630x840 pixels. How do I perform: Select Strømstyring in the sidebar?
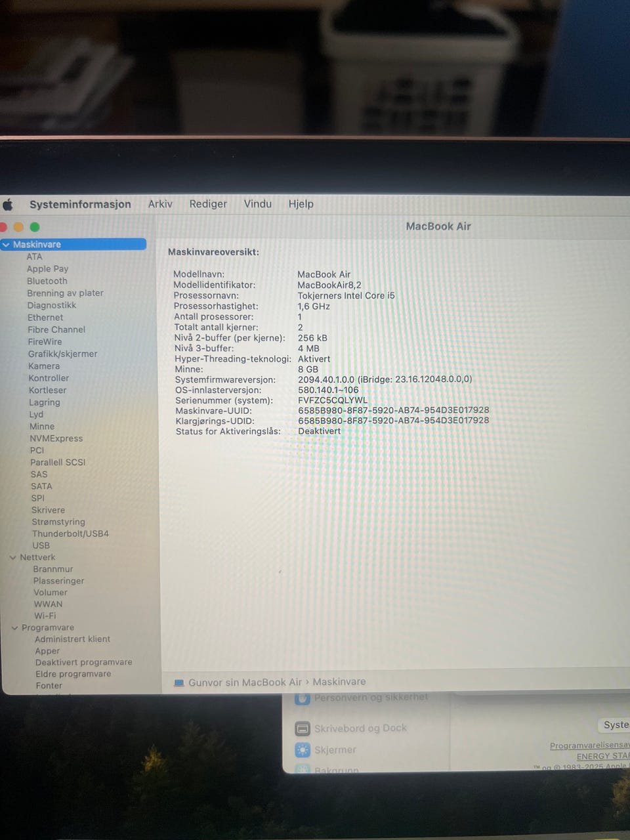58,522
